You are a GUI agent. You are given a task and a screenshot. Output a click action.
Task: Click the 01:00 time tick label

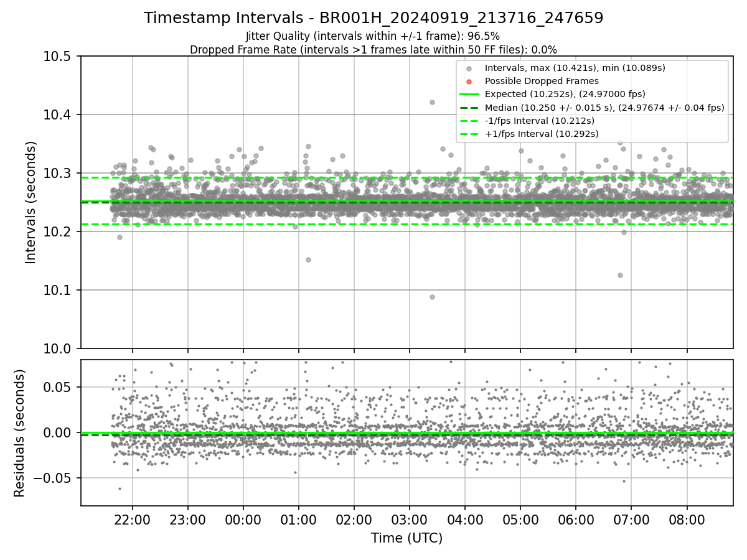coord(299,520)
